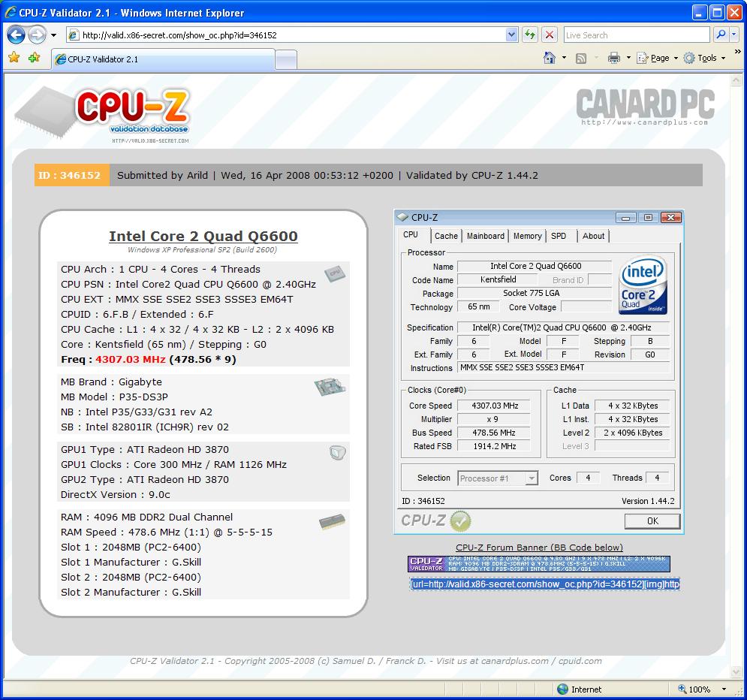The height and width of the screenshot is (700, 747).
Task: Open the SPD tab
Action: tap(559, 236)
